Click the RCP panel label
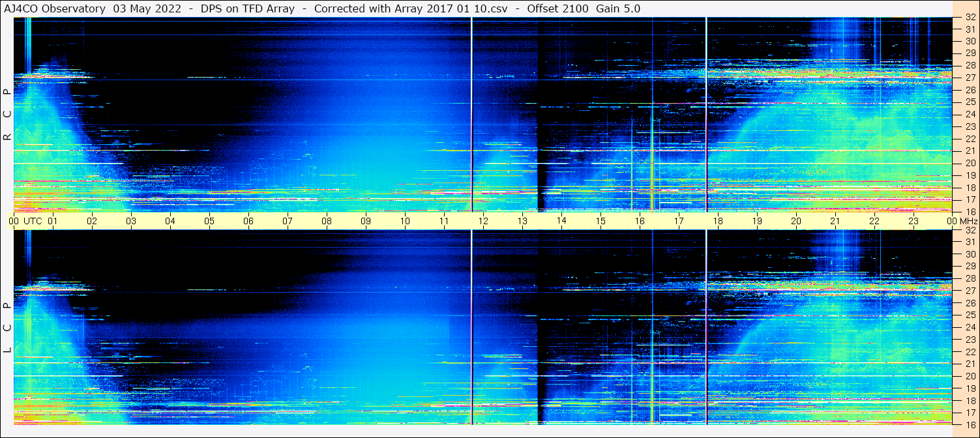This screenshot has width=980, height=438. point(7,115)
